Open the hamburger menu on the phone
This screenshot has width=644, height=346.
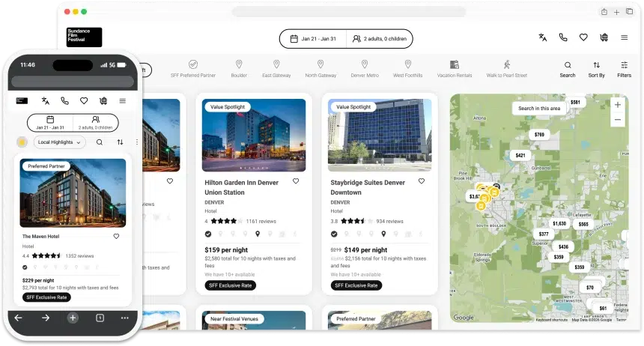122,100
